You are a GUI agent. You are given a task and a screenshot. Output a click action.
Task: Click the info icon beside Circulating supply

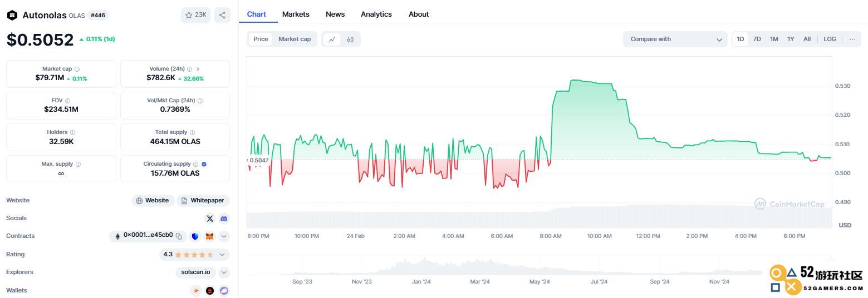tap(195, 164)
